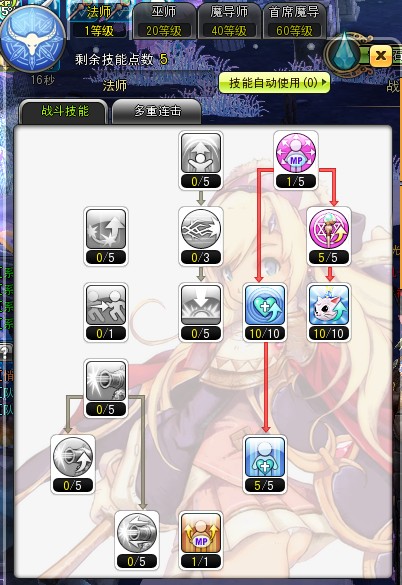This screenshot has height=585, width=402.
Task: Select the 巫师 20等级 class tab
Action: click(163, 21)
